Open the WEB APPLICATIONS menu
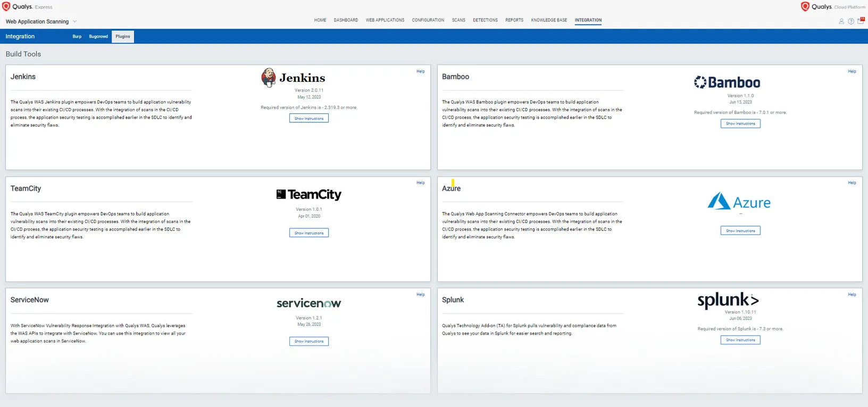This screenshot has height=407, width=868. 385,20
